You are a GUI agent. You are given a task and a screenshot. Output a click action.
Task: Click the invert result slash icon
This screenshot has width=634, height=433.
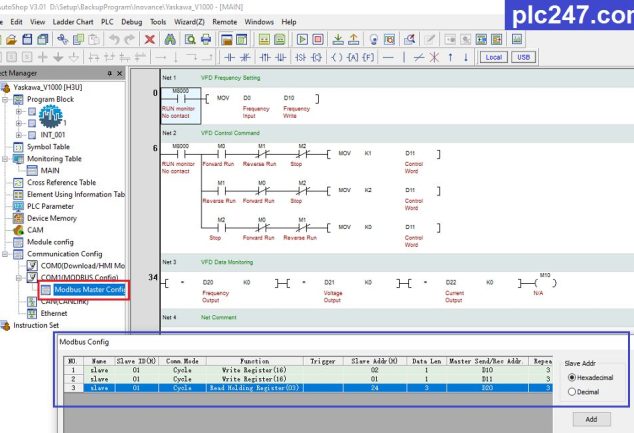coord(419,57)
